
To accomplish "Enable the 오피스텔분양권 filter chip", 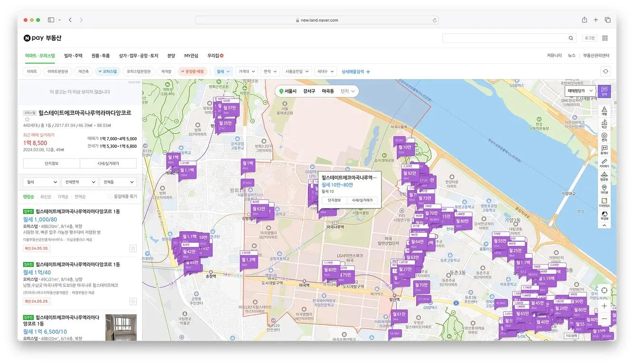I will (x=139, y=72).
